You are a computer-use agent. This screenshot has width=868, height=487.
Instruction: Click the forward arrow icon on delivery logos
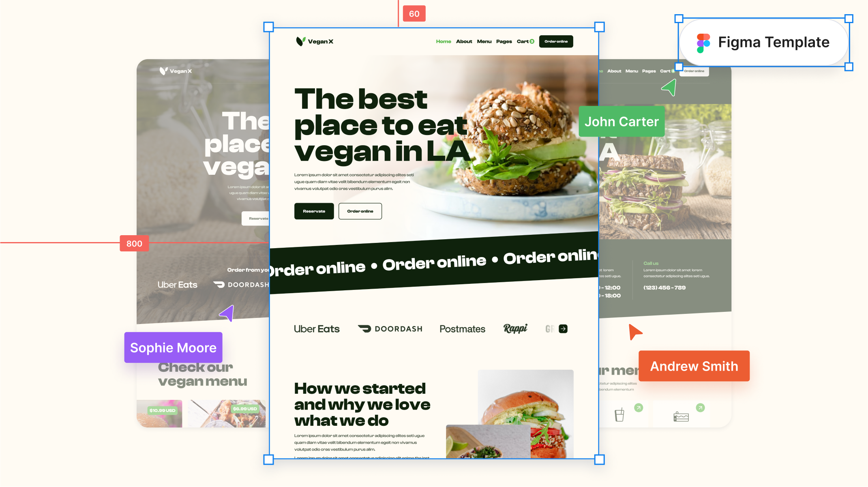[x=564, y=329]
